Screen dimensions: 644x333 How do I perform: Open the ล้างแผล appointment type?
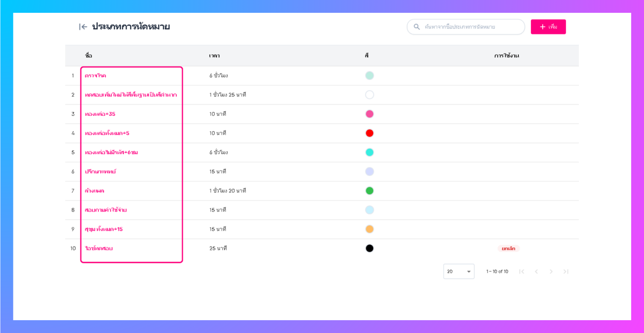[x=95, y=191]
